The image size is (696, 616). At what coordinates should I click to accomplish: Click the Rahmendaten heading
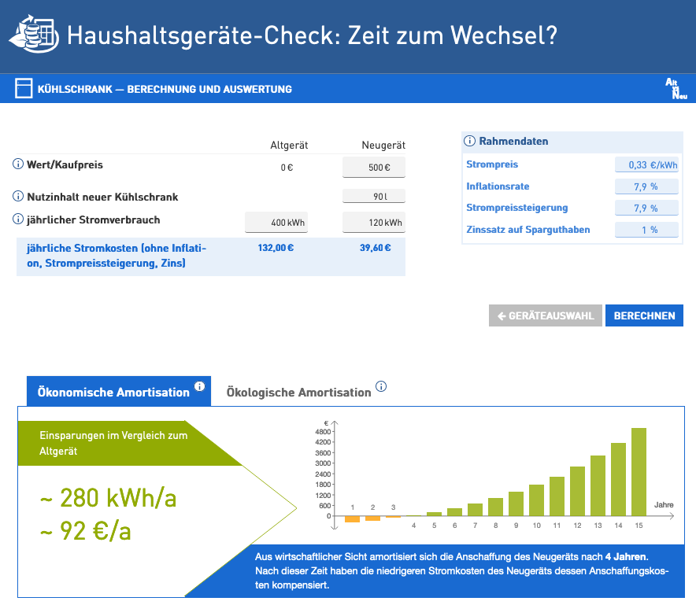point(513,141)
